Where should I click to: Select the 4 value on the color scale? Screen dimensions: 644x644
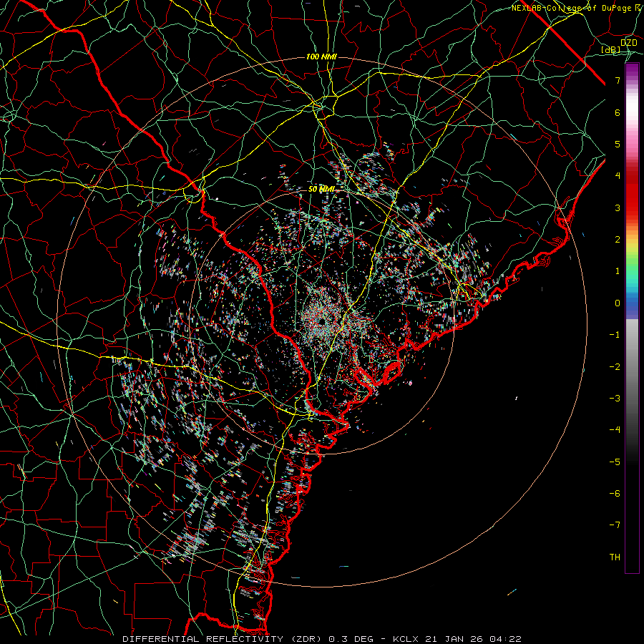pyautogui.click(x=618, y=176)
